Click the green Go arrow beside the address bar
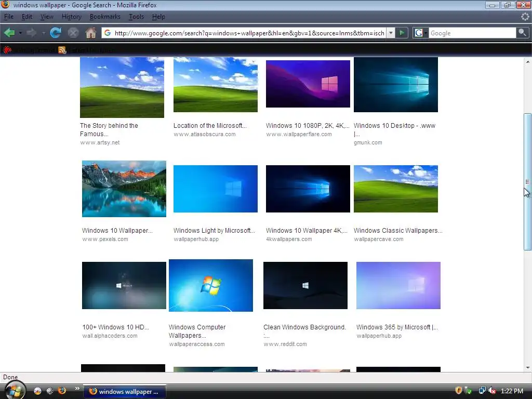This screenshot has width=532, height=399. coord(402,33)
